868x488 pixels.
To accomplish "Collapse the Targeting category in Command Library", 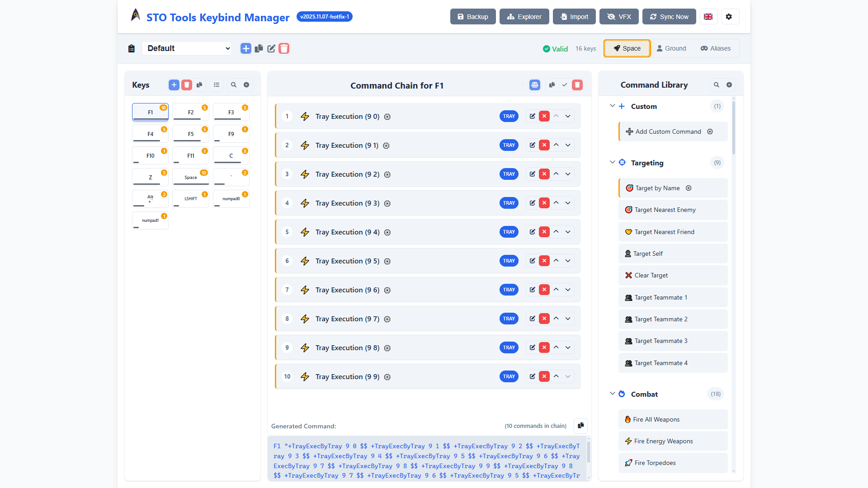I will pos(613,162).
